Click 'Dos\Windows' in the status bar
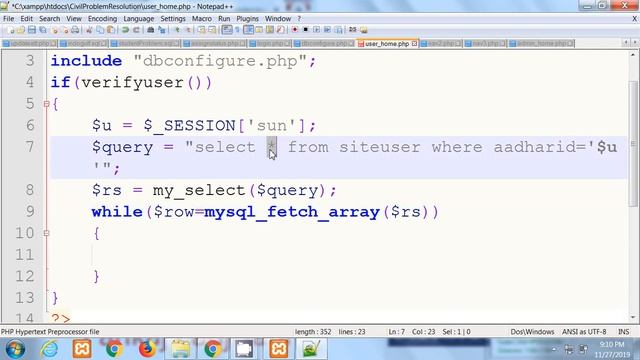 532,332
